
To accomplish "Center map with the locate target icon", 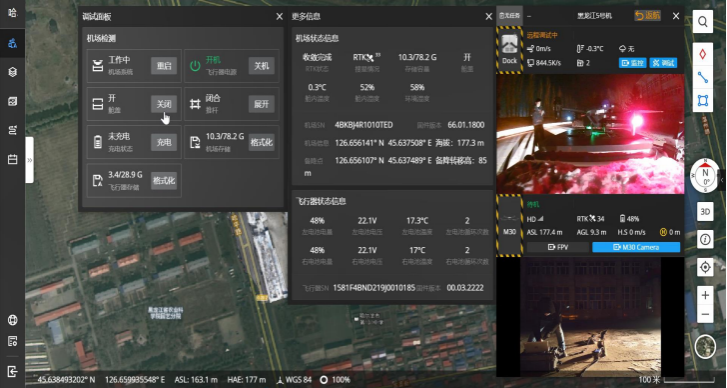I will (705, 267).
